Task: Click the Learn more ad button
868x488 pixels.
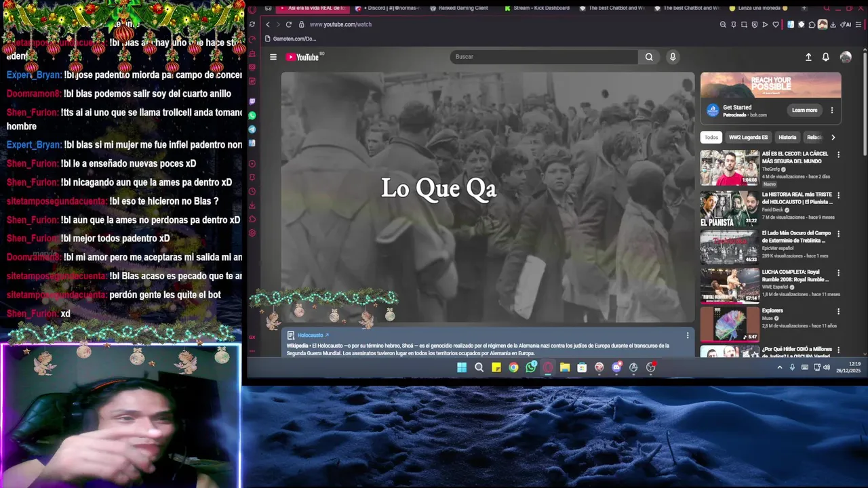Action: click(804, 110)
